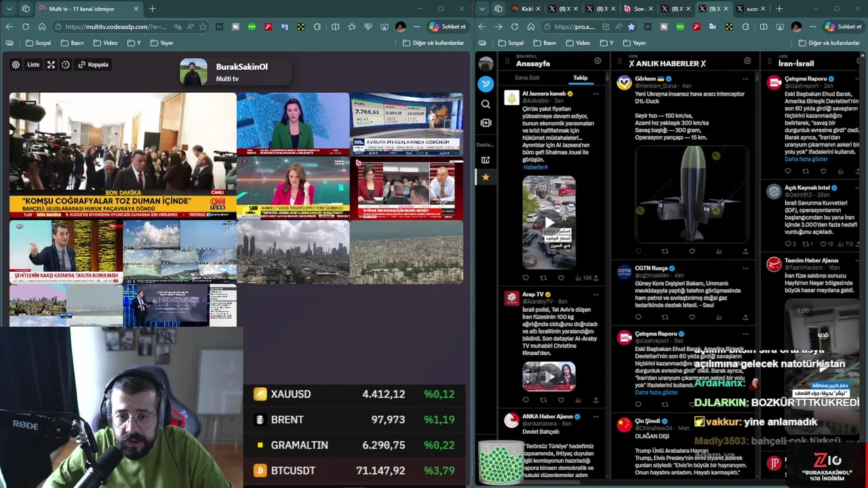
Task: Select the CNN Türk 'SON DAKİKA' main stream
Action: (123, 155)
